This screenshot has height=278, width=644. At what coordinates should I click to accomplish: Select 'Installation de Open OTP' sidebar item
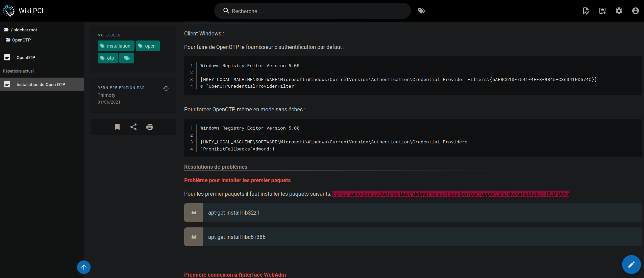41,84
